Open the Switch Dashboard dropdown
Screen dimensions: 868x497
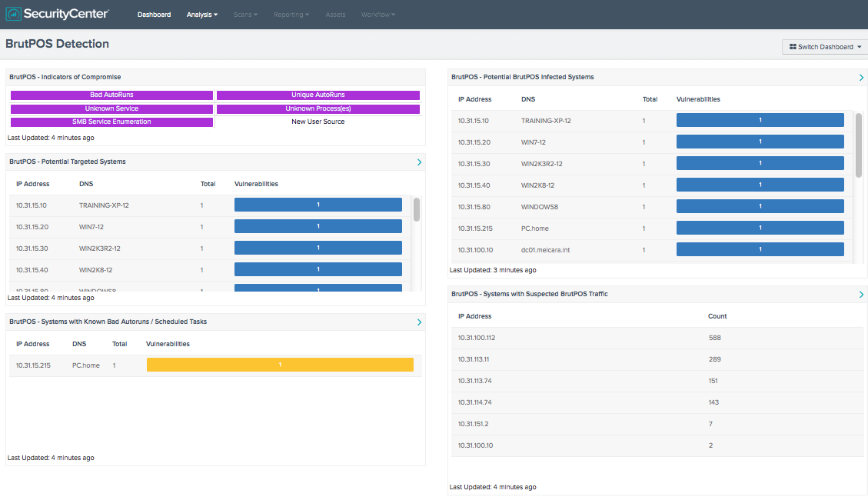coord(825,47)
